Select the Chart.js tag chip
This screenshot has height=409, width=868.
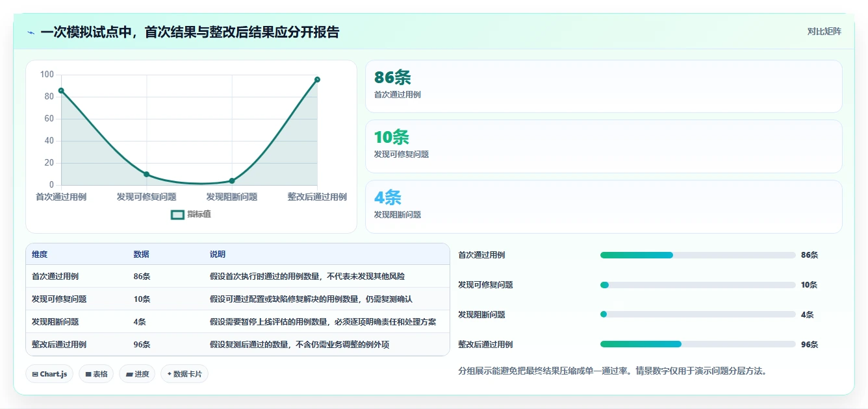pos(49,374)
